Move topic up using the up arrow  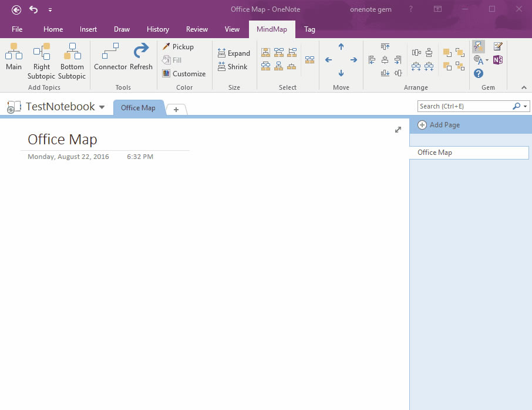[x=341, y=47]
